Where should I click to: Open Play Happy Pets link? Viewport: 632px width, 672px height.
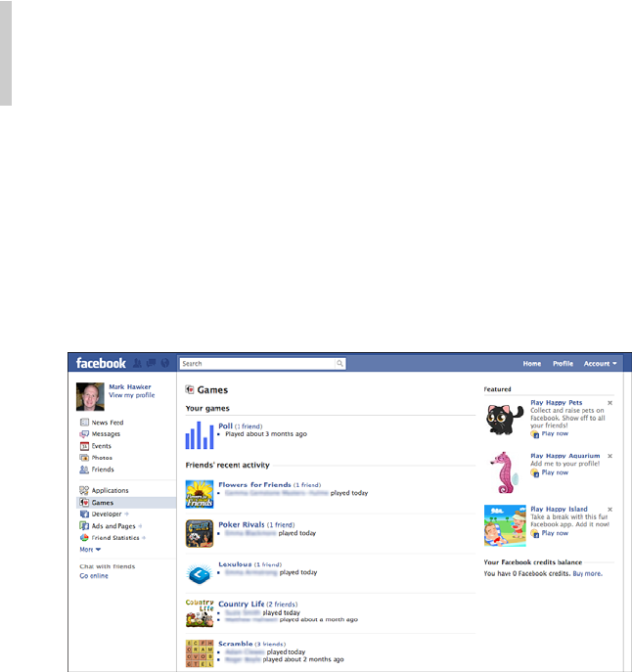coord(556,402)
